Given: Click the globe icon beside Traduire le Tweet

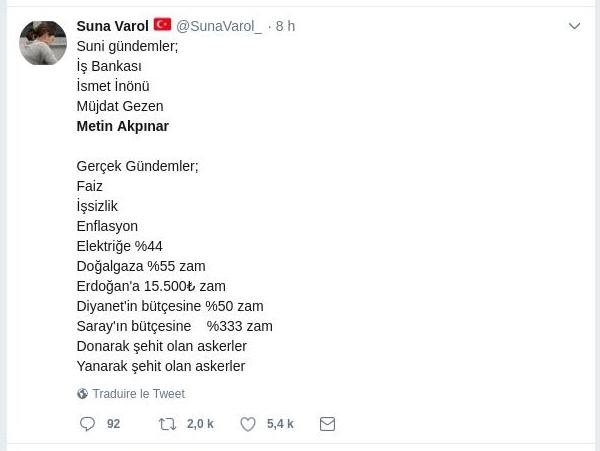Looking at the screenshot, I should click(82, 394).
